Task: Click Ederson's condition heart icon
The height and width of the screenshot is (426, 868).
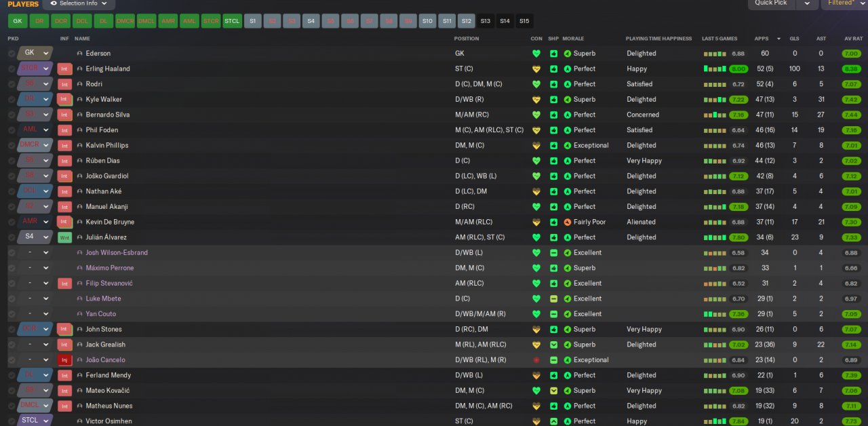Action: click(536, 54)
